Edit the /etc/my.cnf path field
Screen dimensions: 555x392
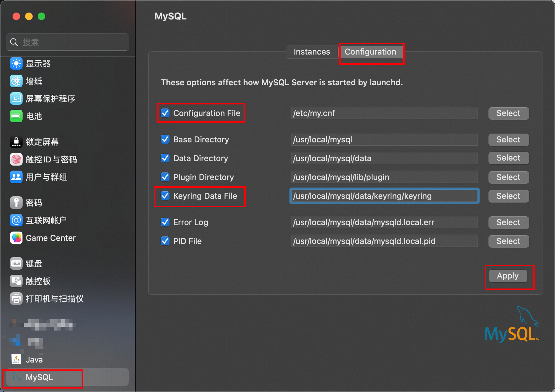pos(384,113)
